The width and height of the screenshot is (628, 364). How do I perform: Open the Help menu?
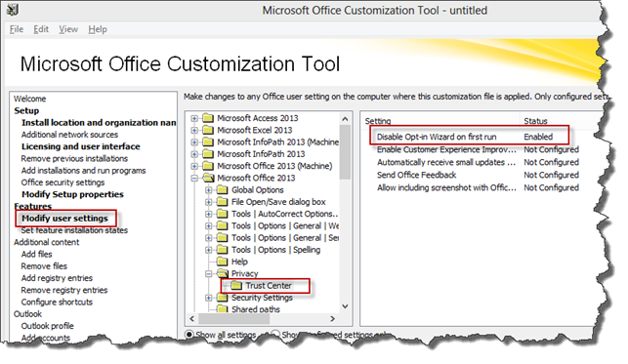pyautogui.click(x=98, y=29)
